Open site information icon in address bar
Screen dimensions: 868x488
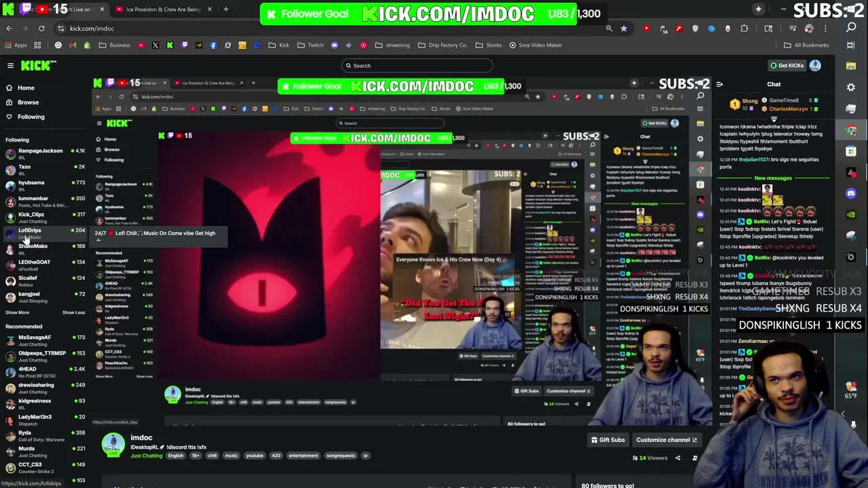click(60, 28)
